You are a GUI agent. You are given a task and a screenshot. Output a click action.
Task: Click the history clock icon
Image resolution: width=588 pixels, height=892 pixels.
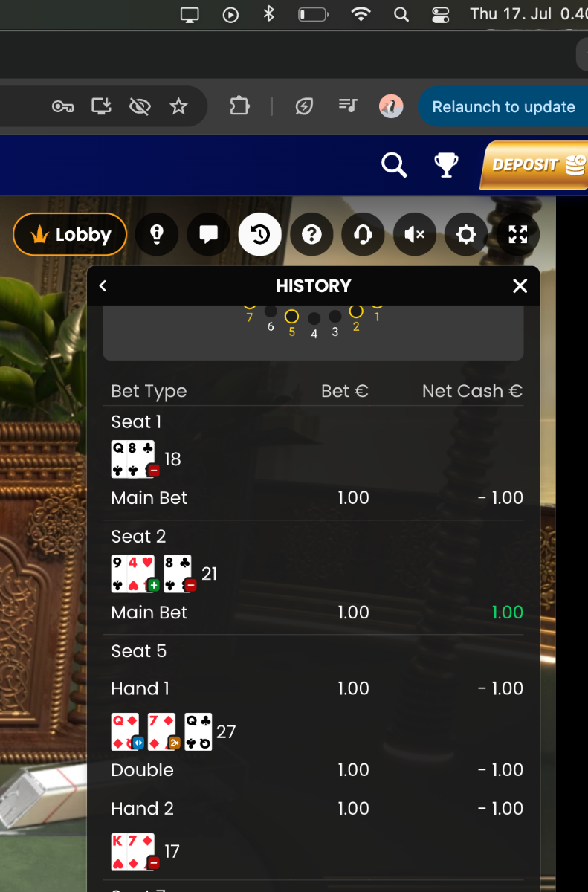pyautogui.click(x=260, y=235)
